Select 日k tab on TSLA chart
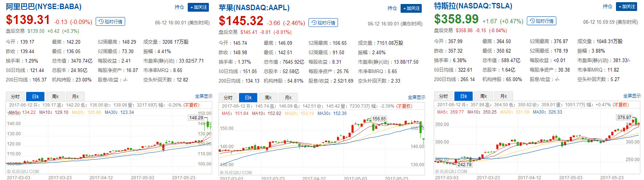 [464, 96]
